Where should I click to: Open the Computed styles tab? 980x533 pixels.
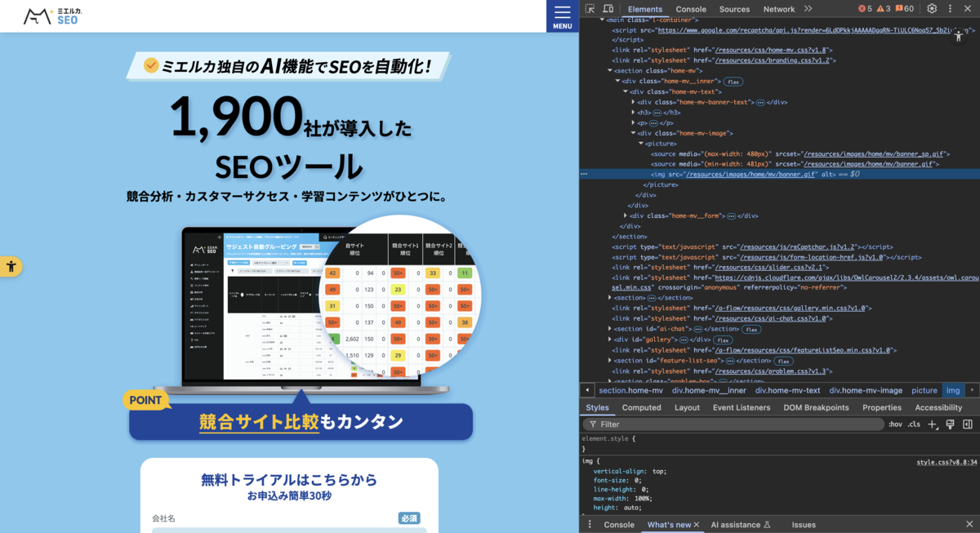(x=642, y=407)
